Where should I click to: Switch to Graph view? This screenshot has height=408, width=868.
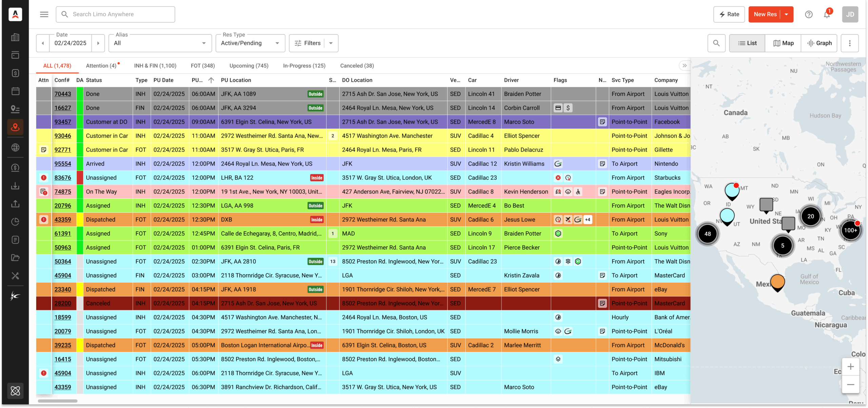(819, 43)
